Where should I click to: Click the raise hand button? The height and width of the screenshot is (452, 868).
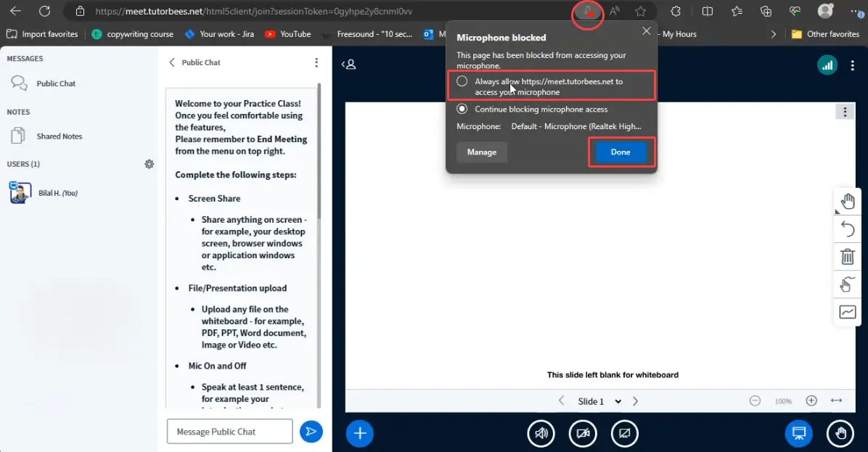(x=840, y=433)
